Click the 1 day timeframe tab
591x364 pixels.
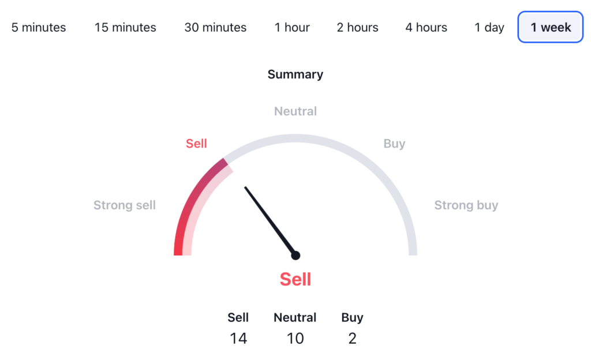coord(489,27)
